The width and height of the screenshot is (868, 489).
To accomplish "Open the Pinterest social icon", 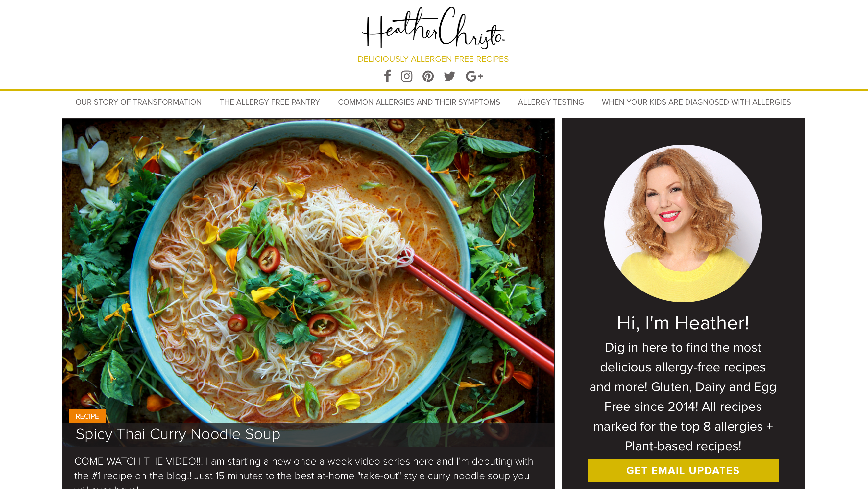I will click(x=428, y=76).
